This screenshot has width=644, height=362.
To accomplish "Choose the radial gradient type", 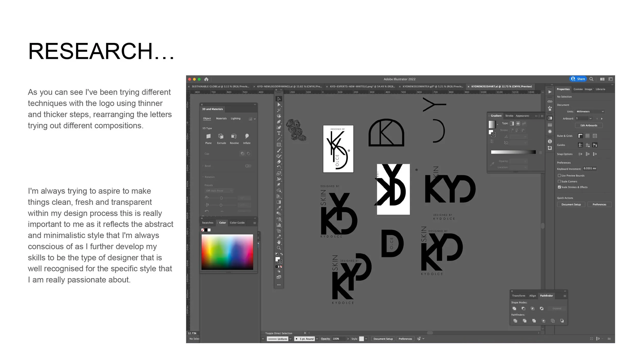I will (x=518, y=123).
